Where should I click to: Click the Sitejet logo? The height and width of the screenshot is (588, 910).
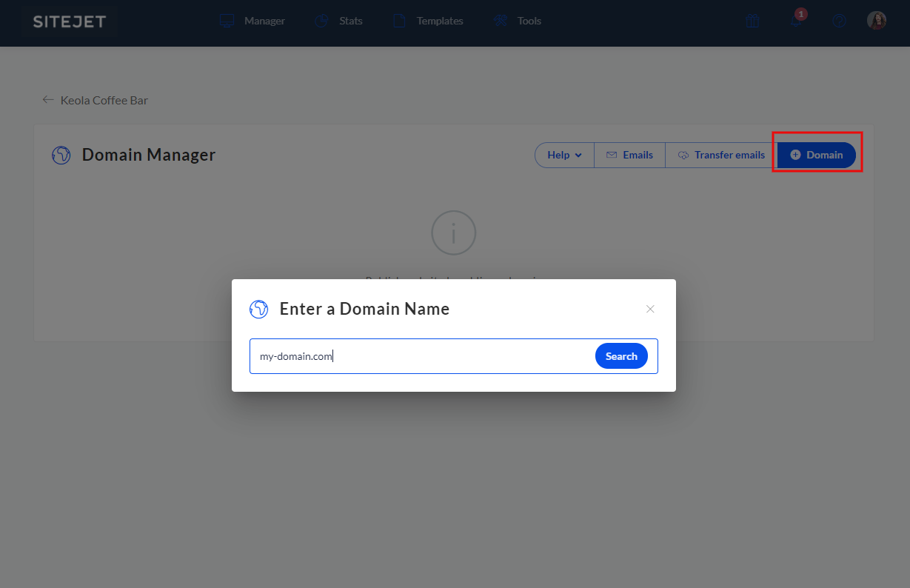point(69,21)
